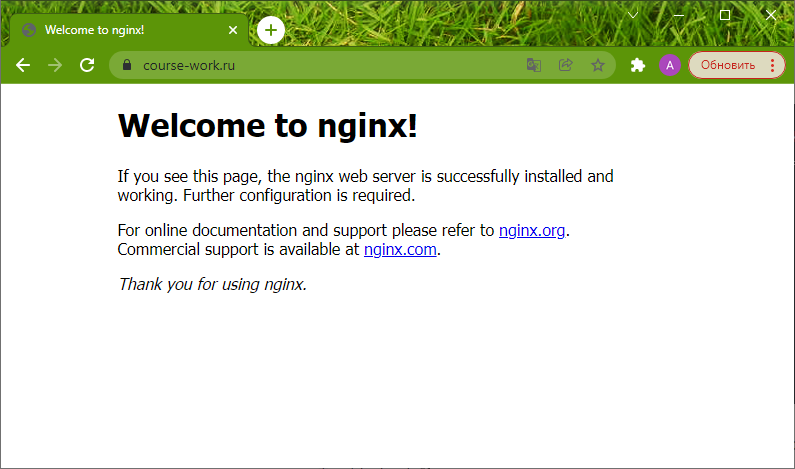Follow the nginx.org link
The image size is (795, 469).
pyautogui.click(x=532, y=230)
